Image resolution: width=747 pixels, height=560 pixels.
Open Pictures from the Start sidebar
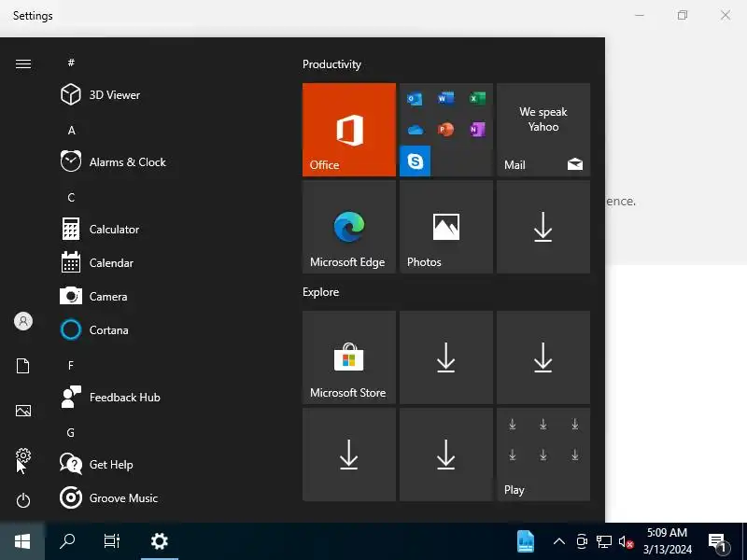click(22, 411)
